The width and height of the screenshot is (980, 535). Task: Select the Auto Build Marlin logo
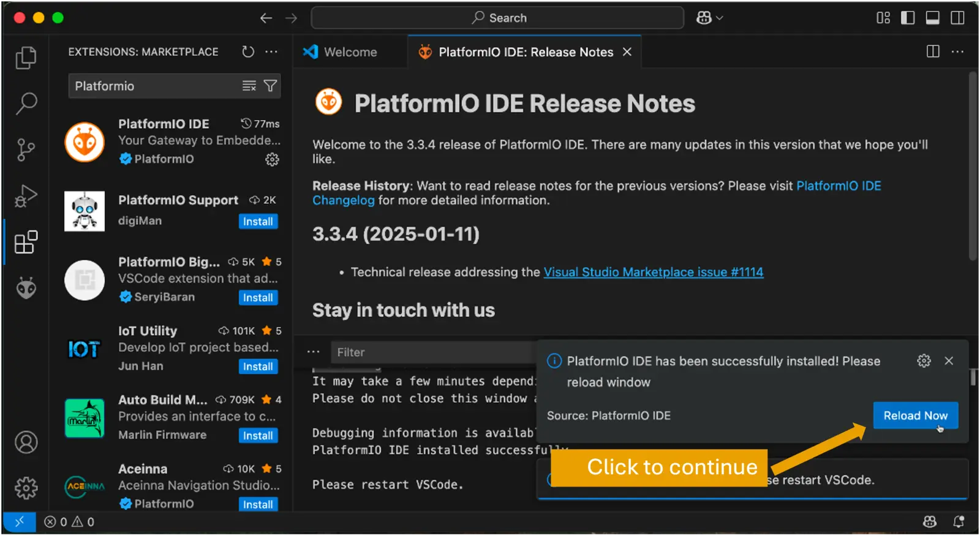(x=85, y=418)
